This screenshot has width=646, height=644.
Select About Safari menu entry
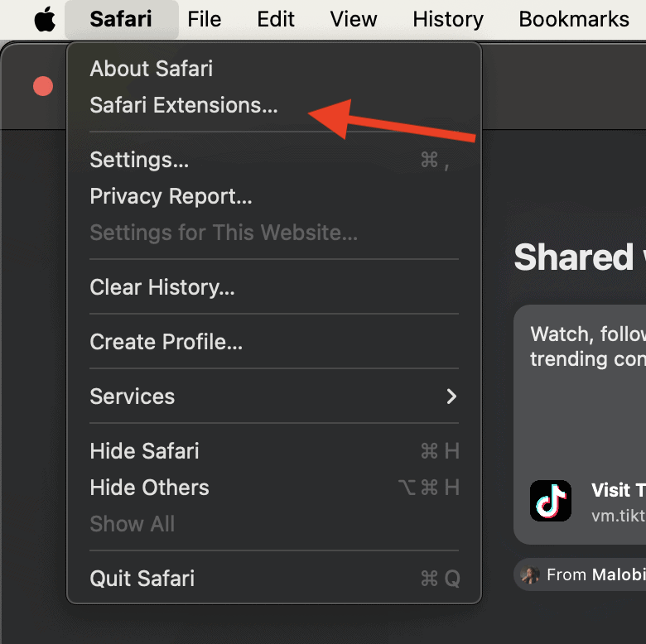coord(152,69)
